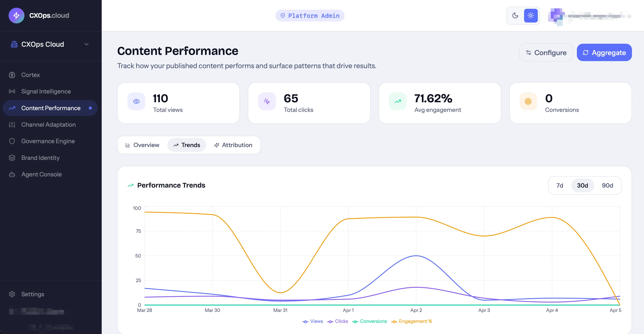The height and width of the screenshot is (334, 644).
Task: Click the Governance Engine shield icon
Action: tap(12, 141)
